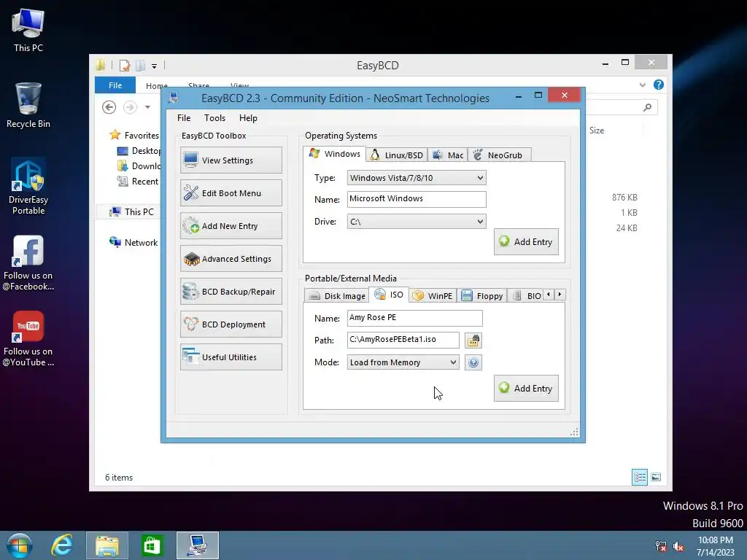Screen dimensions: 747x560
Task: Open File Explorer taskbar button
Action: tap(107, 545)
